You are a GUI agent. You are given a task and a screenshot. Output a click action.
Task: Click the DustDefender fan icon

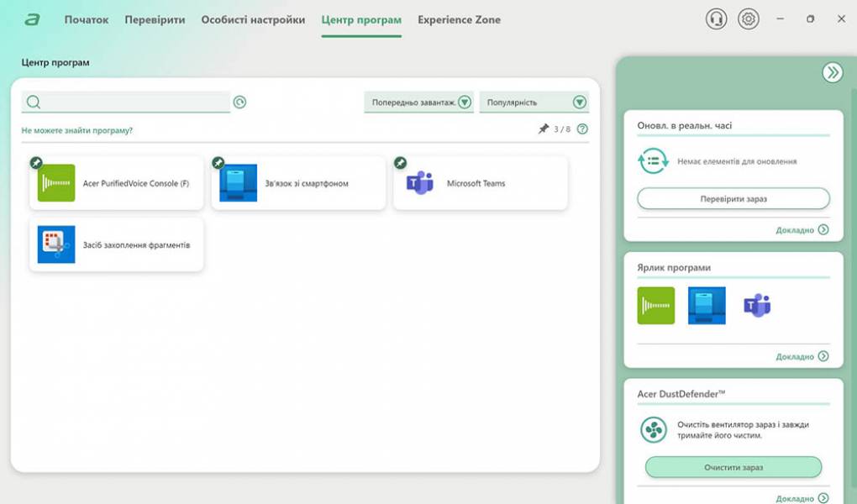pos(653,430)
